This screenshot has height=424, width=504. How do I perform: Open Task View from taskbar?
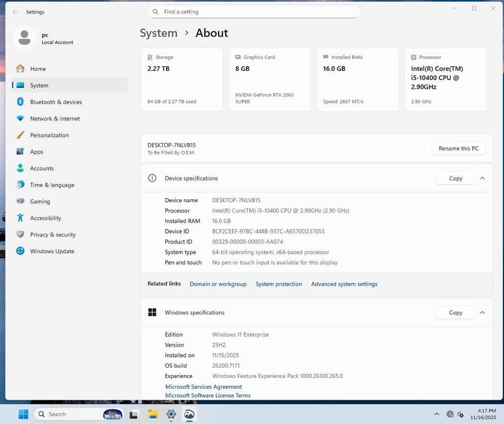point(133,415)
